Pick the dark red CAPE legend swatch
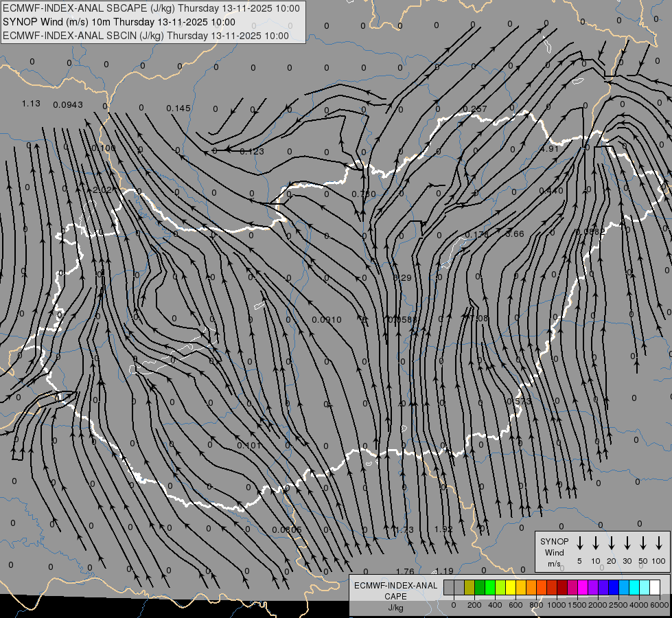Image resolution: width=672 pixels, height=618 pixels. pyautogui.click(x=562, y=587)
